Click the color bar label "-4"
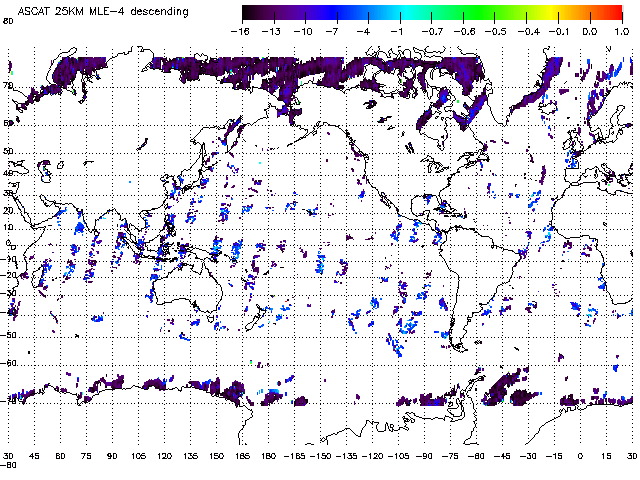Image resolution: width=640 pixels, height=480 pixels. pyautogui.click(x=364, y=31)
